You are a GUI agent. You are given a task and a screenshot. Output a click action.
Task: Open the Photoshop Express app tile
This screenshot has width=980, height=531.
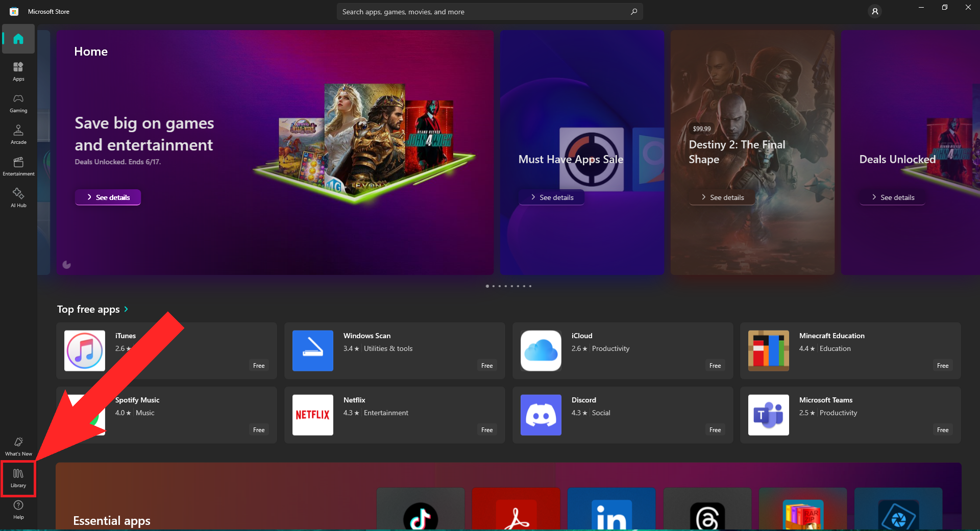click(x=898, y=510)
